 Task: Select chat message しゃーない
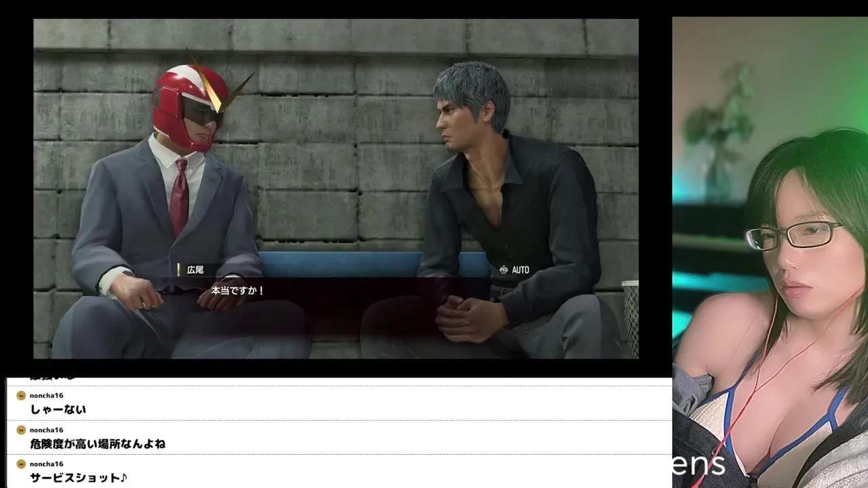58,409
